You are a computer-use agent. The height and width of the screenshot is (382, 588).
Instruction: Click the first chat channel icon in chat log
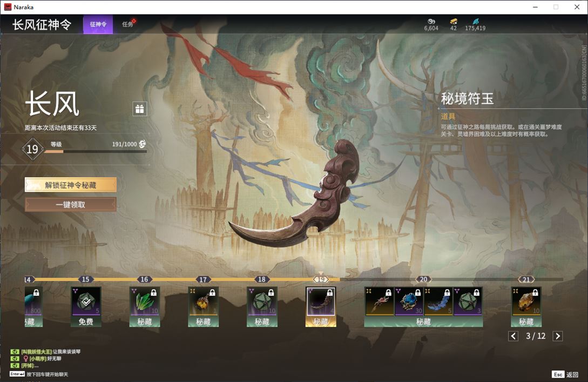[15, 352]
